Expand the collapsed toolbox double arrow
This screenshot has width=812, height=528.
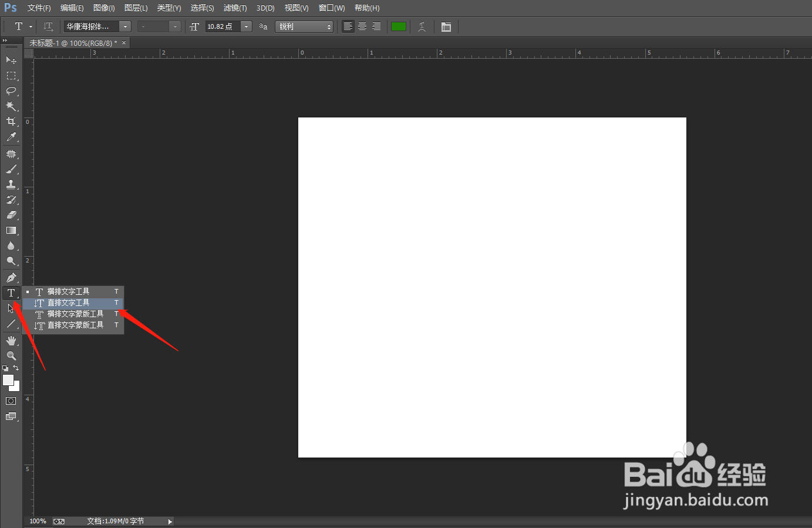point(5,40)
